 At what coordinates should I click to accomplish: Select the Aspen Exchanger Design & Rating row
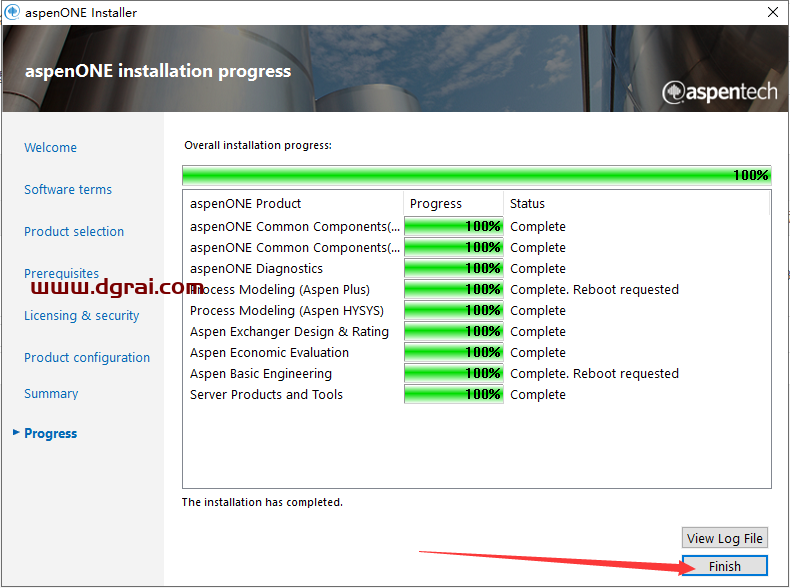tap(289, 332)
